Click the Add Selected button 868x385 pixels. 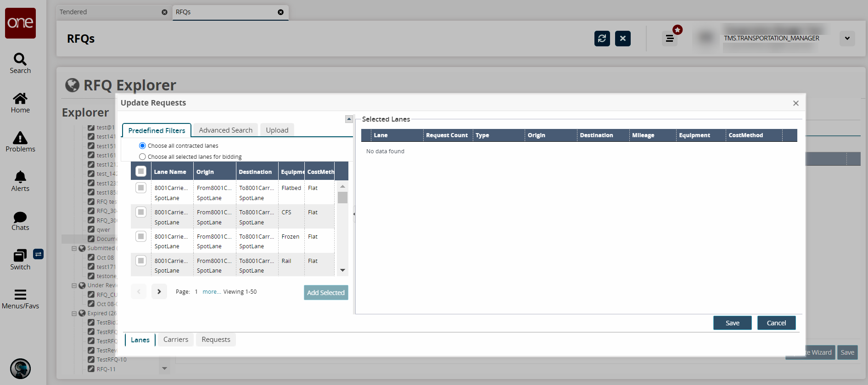pos(326,292)
